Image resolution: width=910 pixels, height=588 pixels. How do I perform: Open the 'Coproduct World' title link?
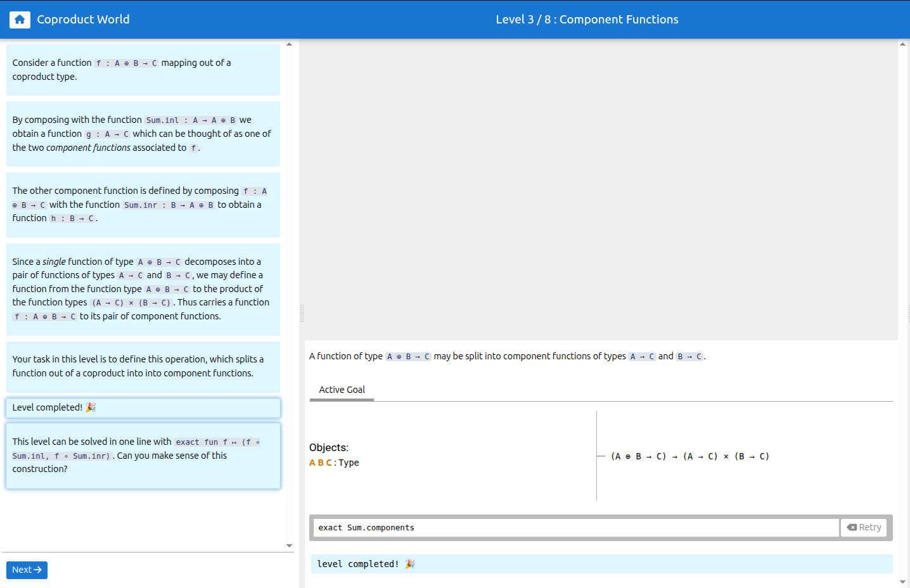(x=83, y=20)
